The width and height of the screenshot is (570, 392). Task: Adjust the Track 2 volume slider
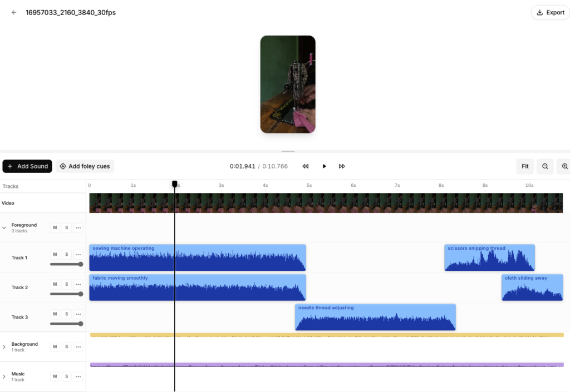(x=67, y=294)
